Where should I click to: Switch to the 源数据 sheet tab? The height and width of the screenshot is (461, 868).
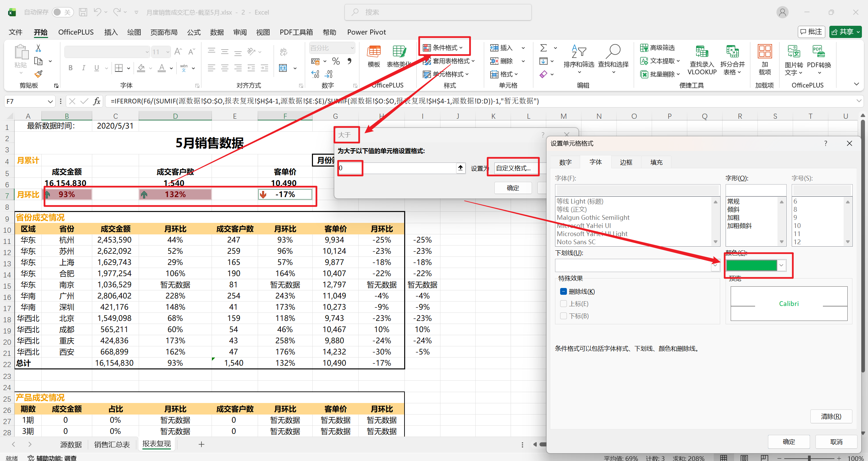[x=71, y=444]
